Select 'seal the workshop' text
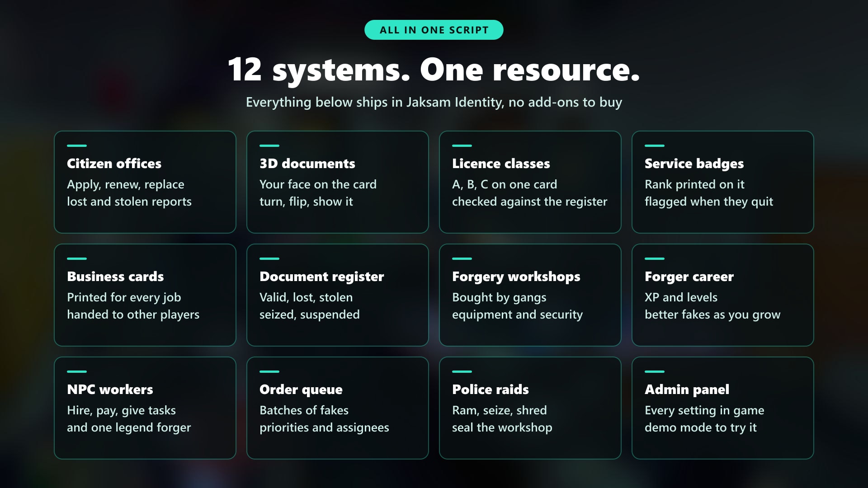The image size is (868, 488). point(502,427)
